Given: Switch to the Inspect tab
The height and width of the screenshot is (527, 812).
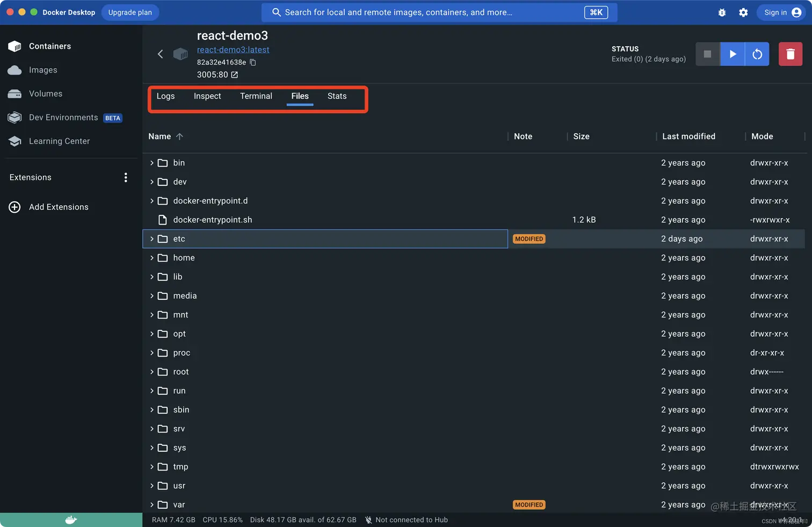Looking at the screenshot, I should [207, 96].
